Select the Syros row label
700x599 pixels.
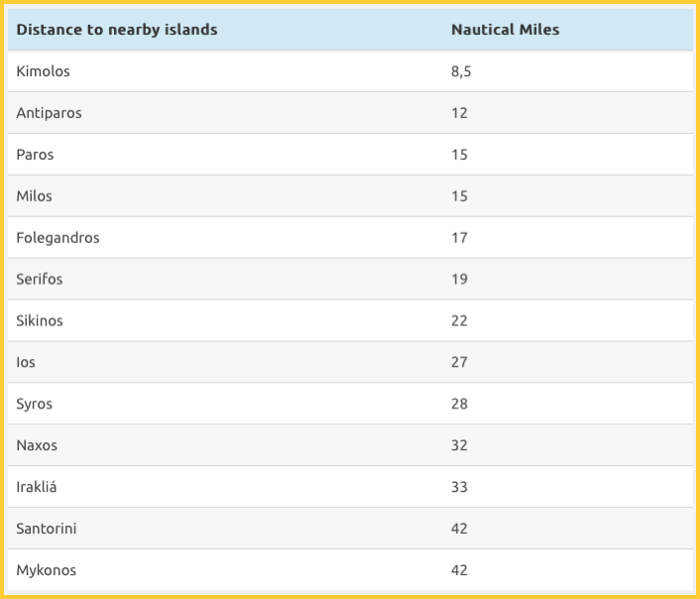35,405
